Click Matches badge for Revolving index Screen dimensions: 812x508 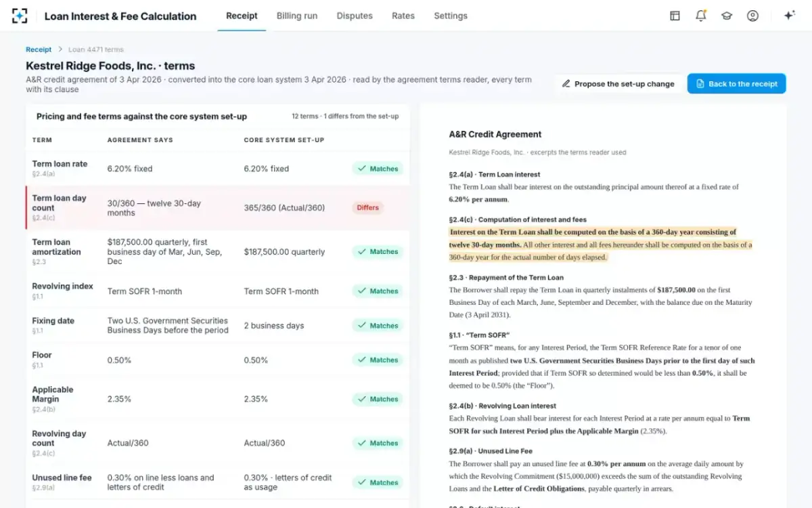378,291
